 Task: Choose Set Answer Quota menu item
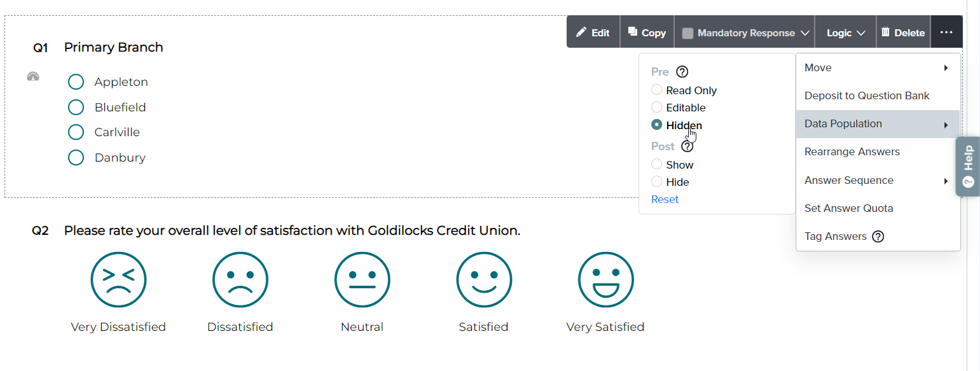pyautogui.click(x=848, y=209)
